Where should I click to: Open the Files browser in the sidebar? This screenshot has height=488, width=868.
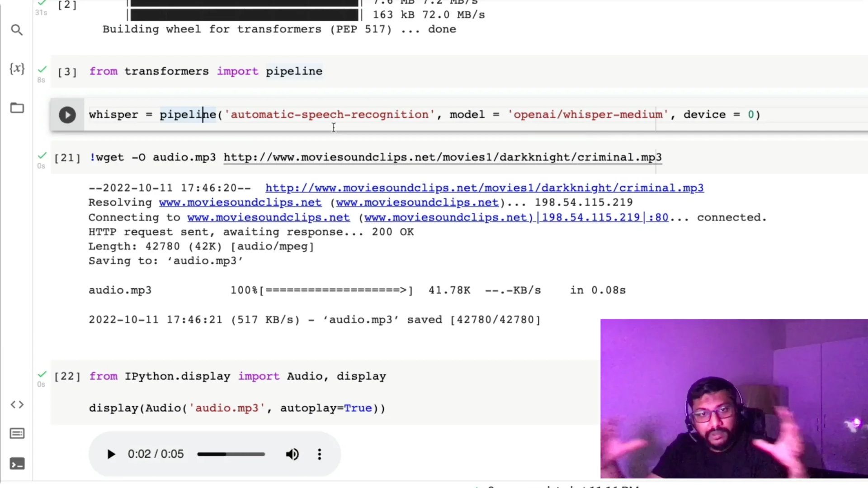(17, 108)
